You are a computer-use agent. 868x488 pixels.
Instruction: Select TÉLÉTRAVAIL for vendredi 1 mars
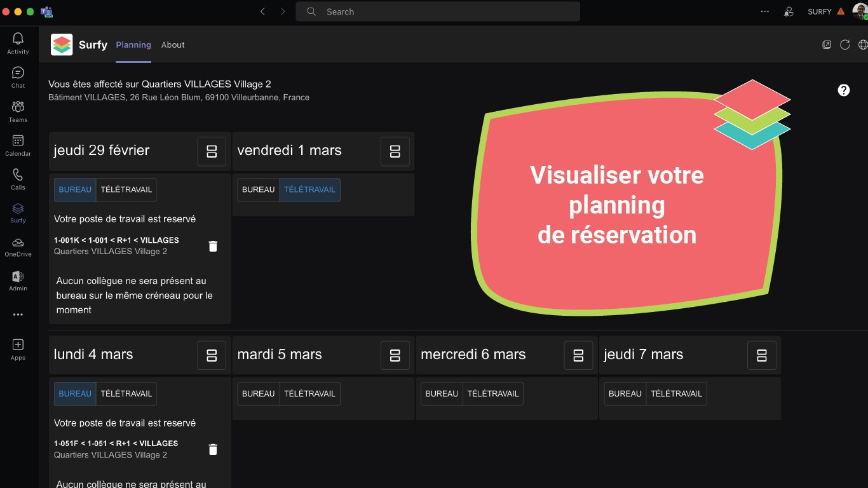[309, 189]
